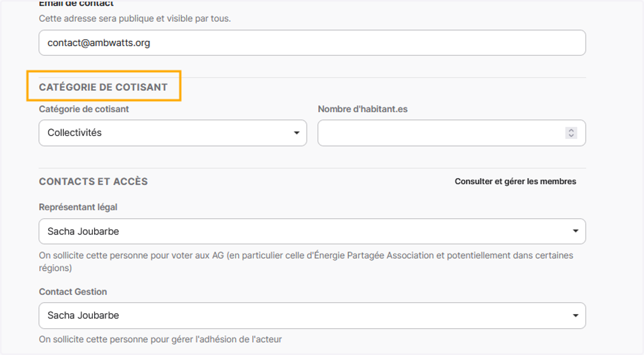This screenshot has height=355, width=644.
Task: Click the 'Cette adresse sera publique' help text
Action: [135, 18]
